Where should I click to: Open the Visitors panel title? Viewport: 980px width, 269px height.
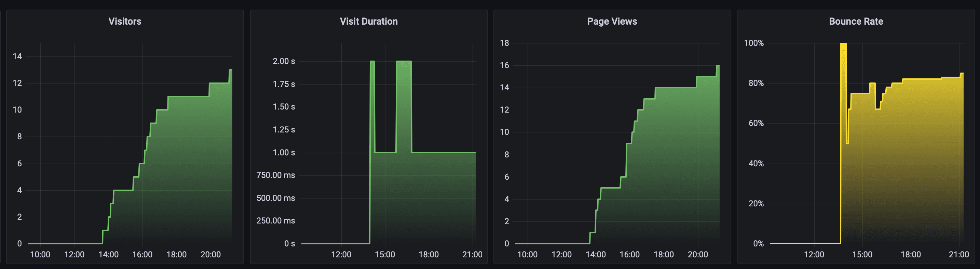click(125, 21)
